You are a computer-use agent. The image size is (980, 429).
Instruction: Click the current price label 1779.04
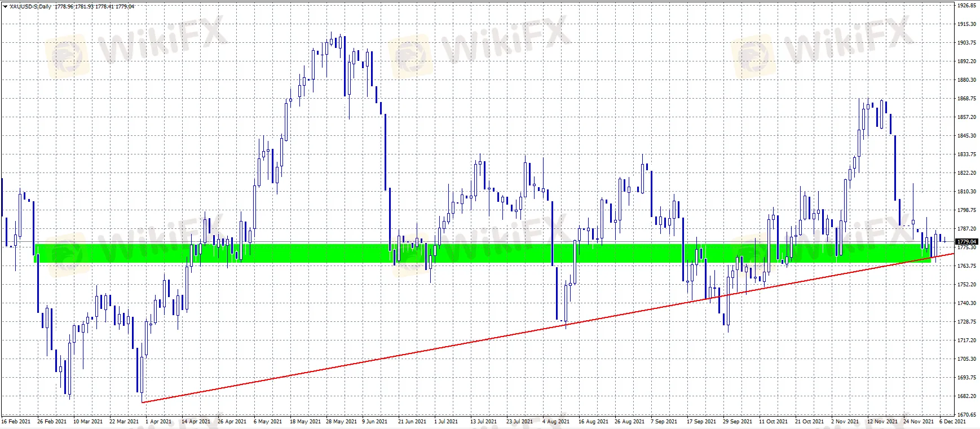click(x=966, y=242)
